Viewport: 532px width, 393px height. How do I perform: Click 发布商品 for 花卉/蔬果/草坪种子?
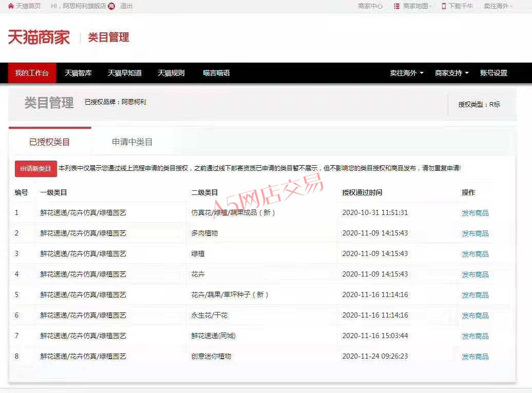click(475, 295)
